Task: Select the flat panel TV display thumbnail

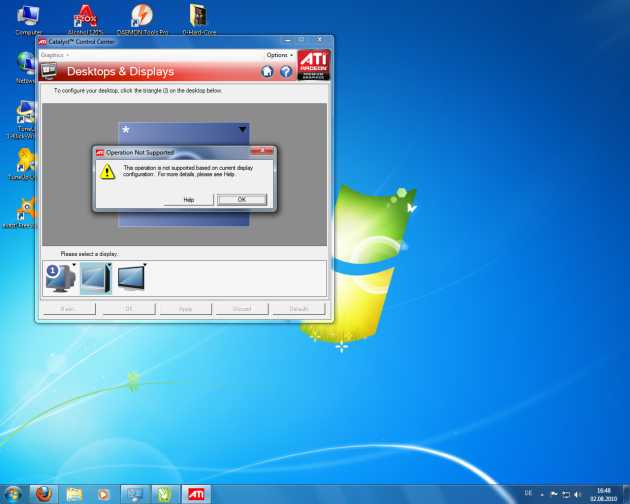Action: click(x=131, y=278)
